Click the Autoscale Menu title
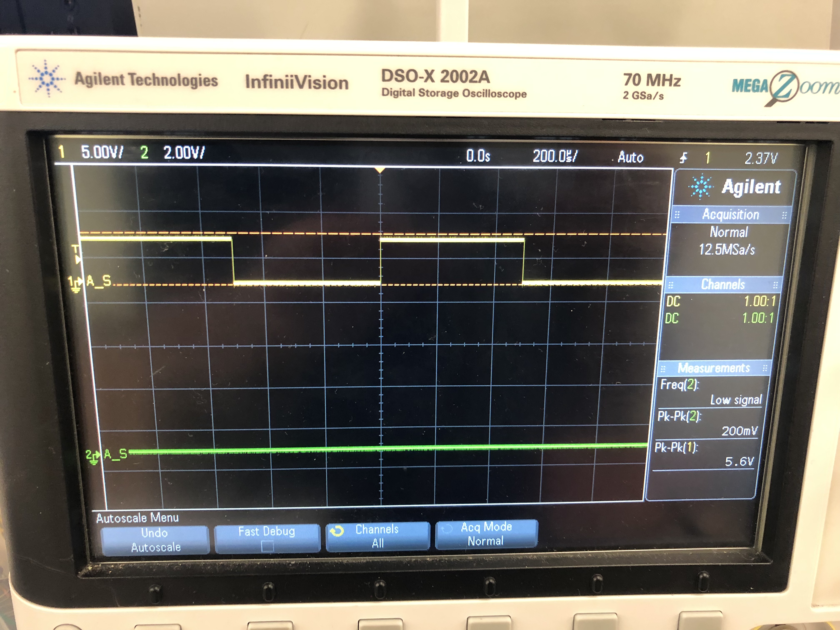This screenshot has width=840, height=630. tap(137, 517)
